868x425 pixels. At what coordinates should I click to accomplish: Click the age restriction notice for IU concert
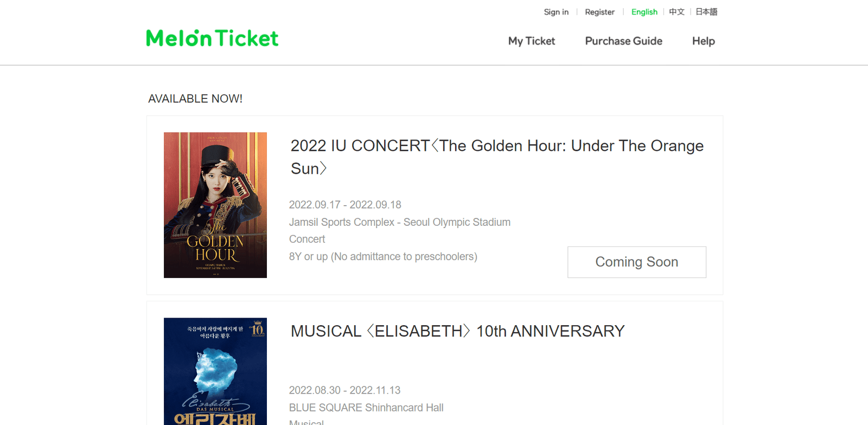point(383,256)
